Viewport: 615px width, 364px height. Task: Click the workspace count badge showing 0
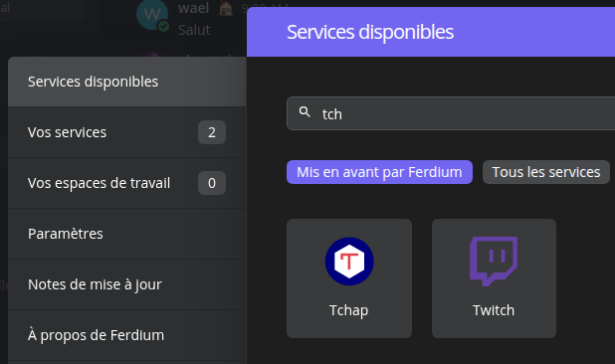[x=212, y=183]
